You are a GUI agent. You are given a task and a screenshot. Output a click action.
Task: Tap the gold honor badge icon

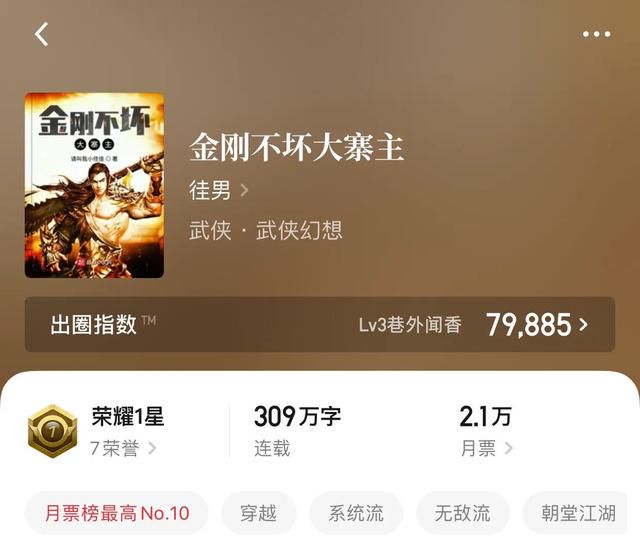[x=52, y=431]
